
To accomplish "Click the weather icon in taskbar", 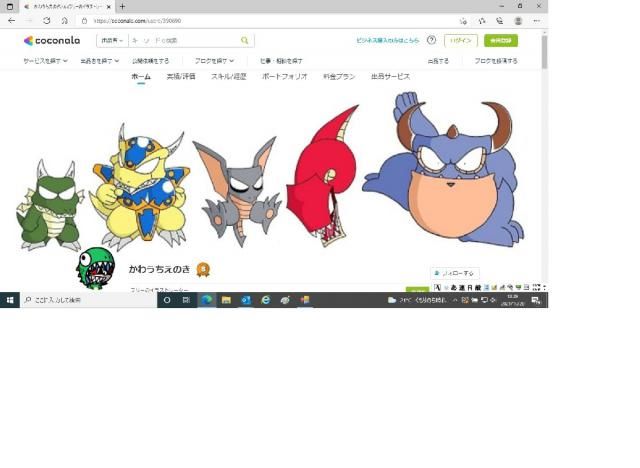I will (x=392, y=300).
